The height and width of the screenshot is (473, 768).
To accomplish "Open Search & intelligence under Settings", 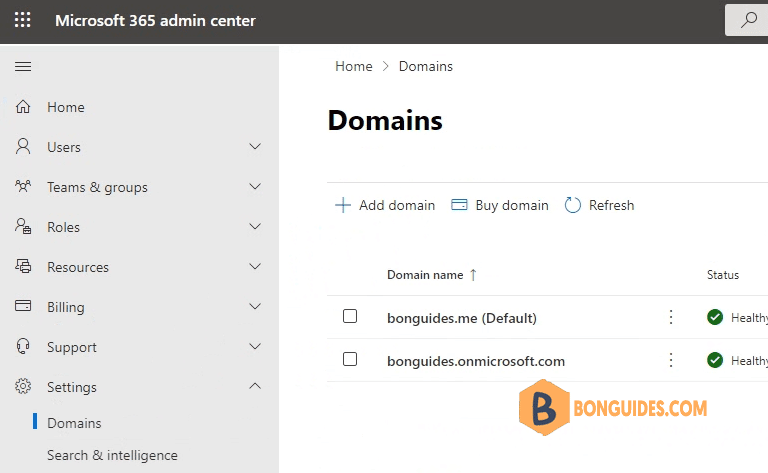I will coord(112,455).
